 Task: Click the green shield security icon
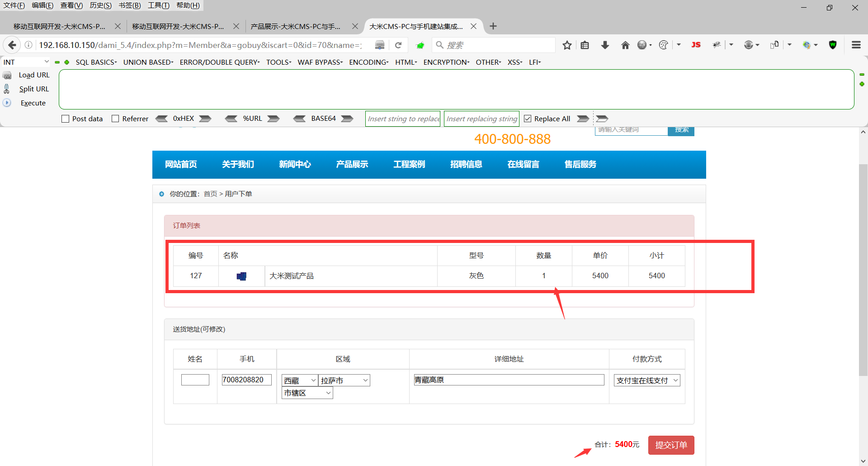click(833, 45)
